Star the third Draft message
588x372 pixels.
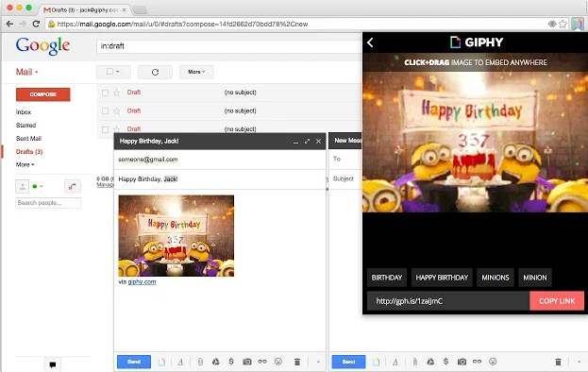(x=117, y=129)
